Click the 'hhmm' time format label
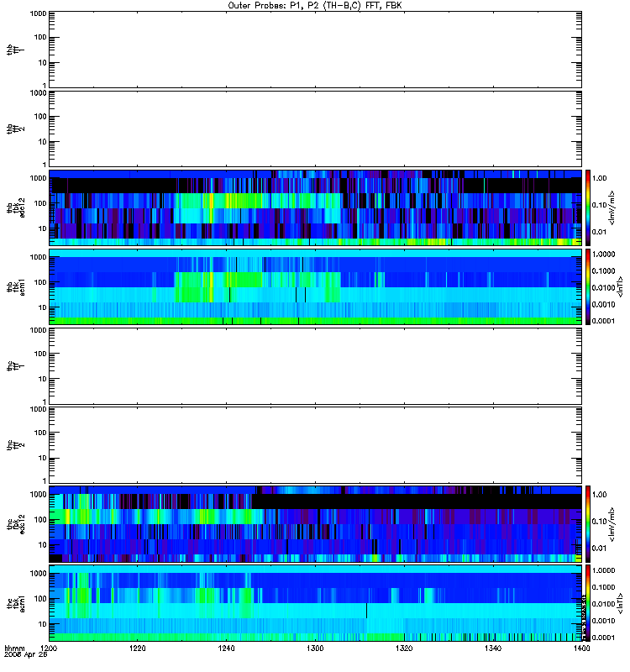Viewport: 630px width, 672px height. click(14, 648)
